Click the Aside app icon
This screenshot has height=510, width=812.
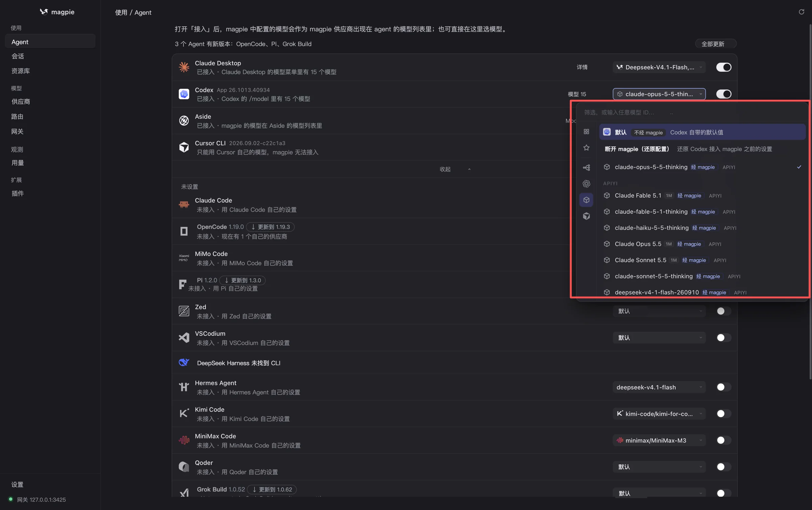(184, 120)
